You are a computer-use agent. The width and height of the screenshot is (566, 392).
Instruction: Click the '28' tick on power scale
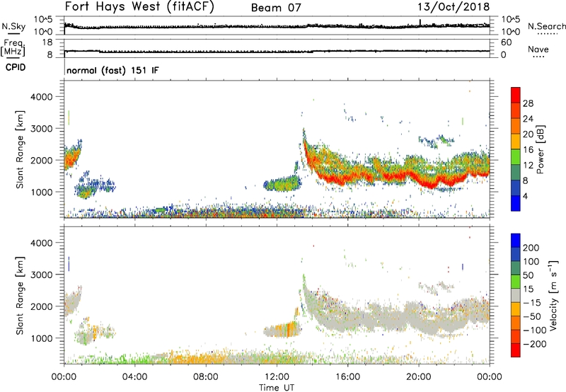click(528, 103)
